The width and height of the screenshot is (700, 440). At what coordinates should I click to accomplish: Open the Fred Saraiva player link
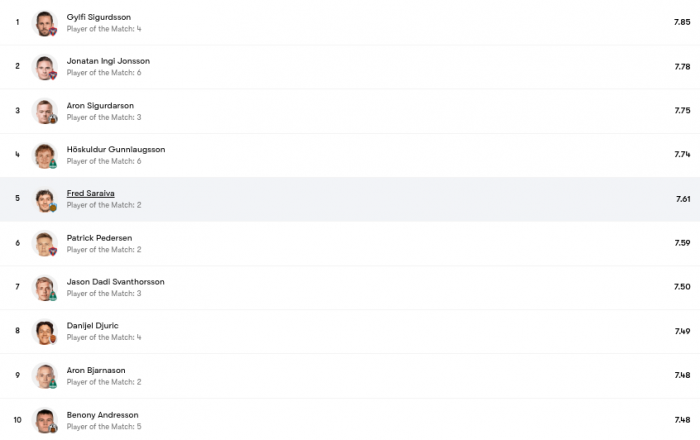(91, 193)
